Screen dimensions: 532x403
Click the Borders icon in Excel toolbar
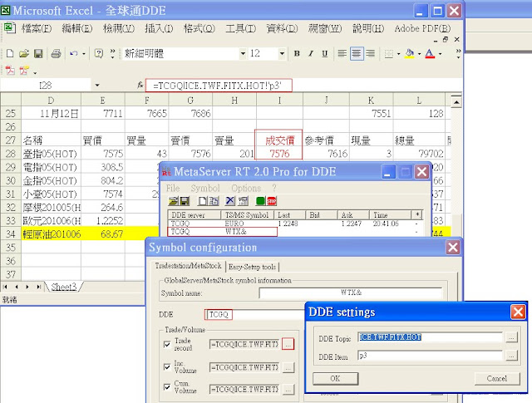tap(389, 54)
